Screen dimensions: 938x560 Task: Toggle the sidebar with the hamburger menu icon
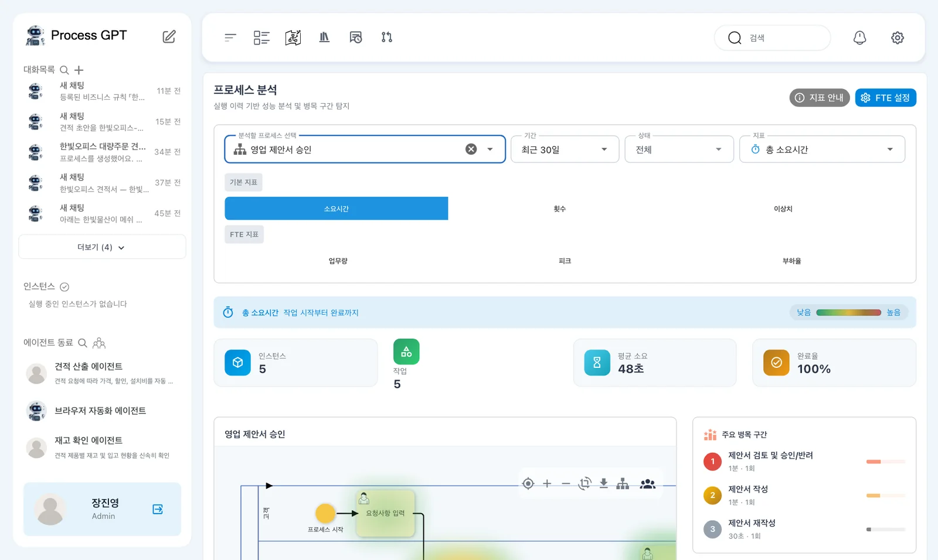click(230, 37)
